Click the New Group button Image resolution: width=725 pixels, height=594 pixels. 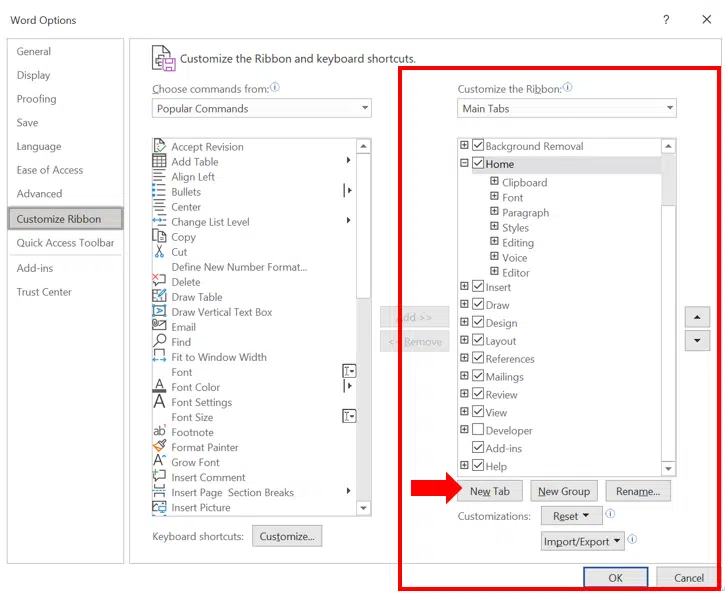(x=564, y=491)
